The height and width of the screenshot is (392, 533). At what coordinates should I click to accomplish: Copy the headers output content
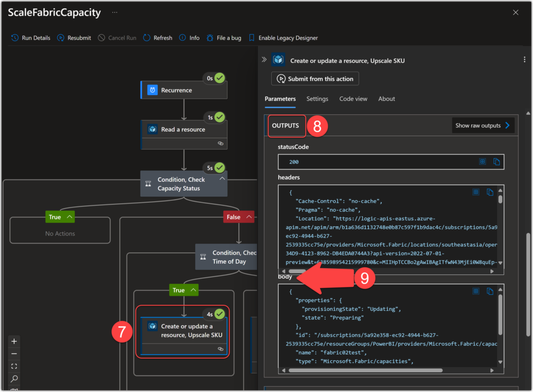click(490, 192)
